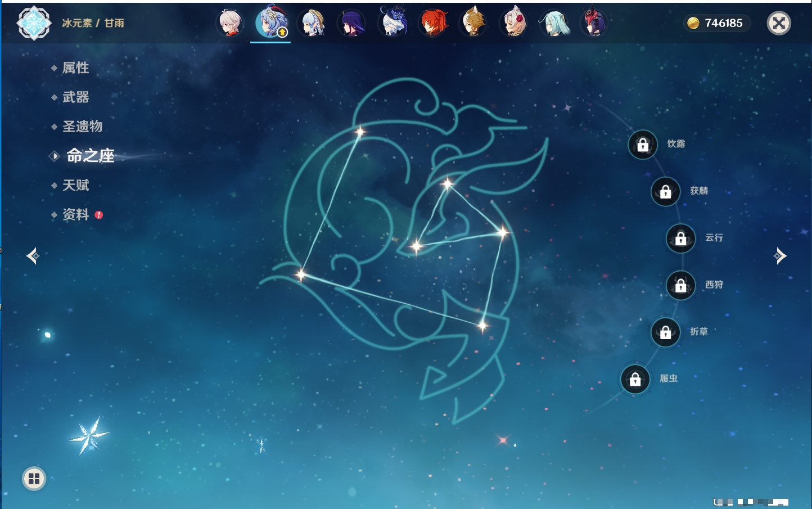The height and width of the screenshot is (509, 812).
Task: Select the Noelle avatar with the red rose
Action: [514, 23]
